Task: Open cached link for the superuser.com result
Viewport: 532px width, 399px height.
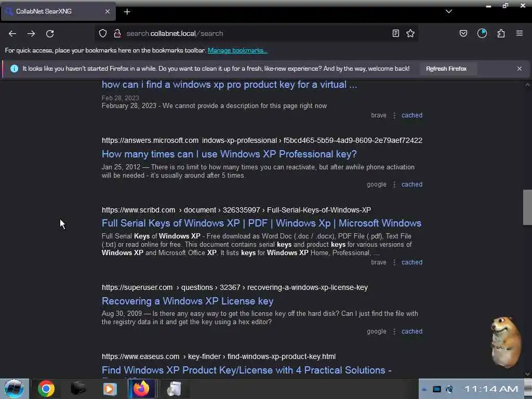Action: click(x=412, y=331)
